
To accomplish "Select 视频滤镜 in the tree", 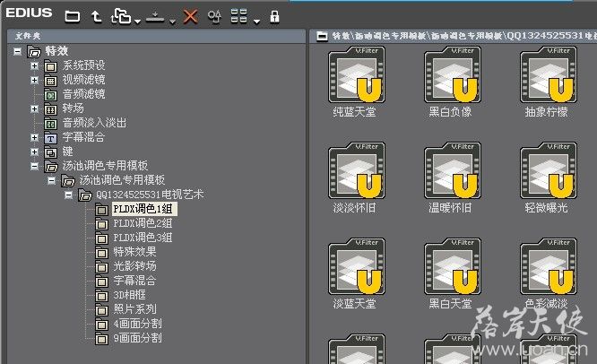I will click(83, 80).
